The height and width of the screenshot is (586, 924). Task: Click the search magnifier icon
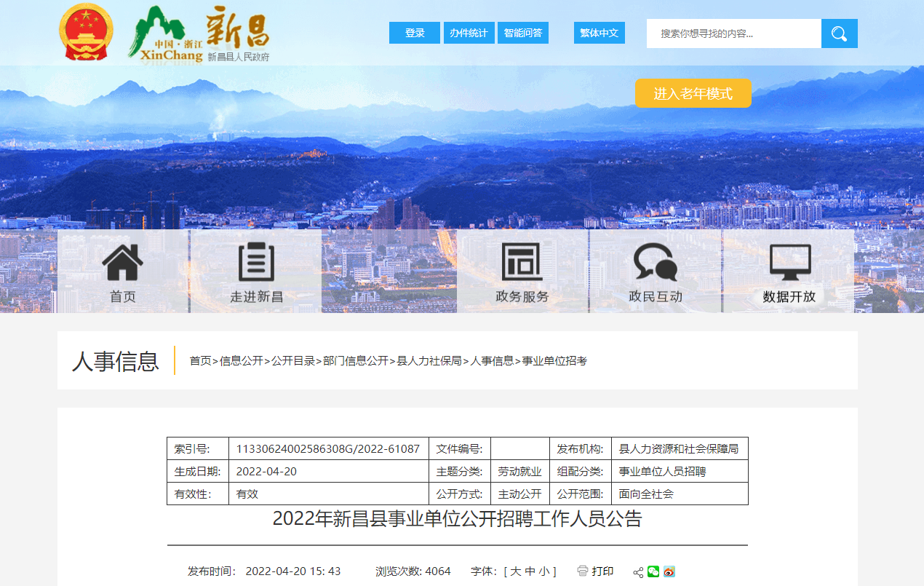pyautogui.click(x=839, y=33)
